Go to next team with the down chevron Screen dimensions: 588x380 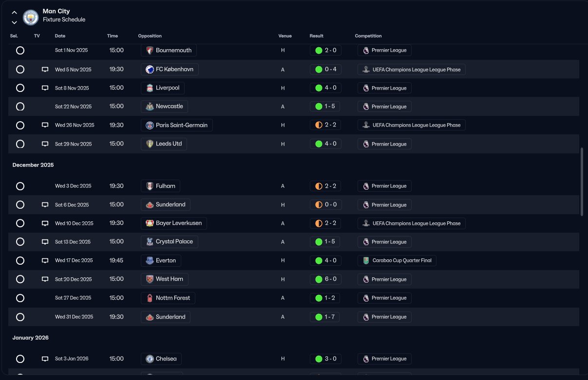pos(14,22)
